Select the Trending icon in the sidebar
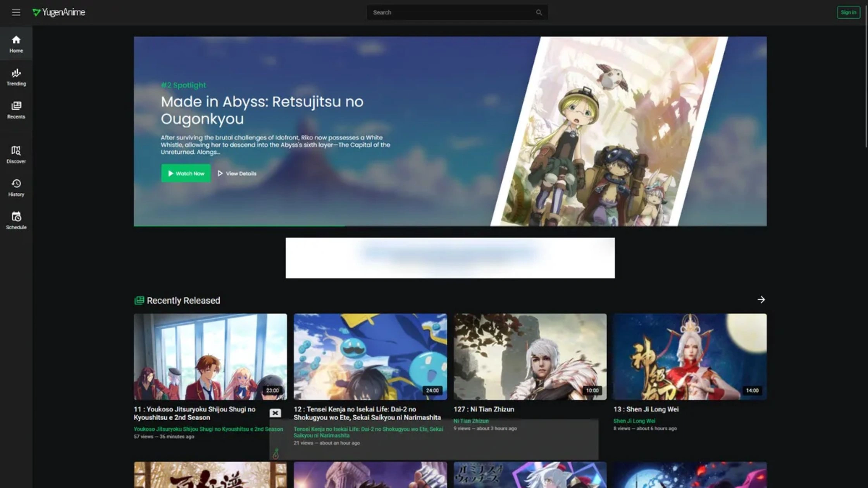 click(x=16, y=77)
